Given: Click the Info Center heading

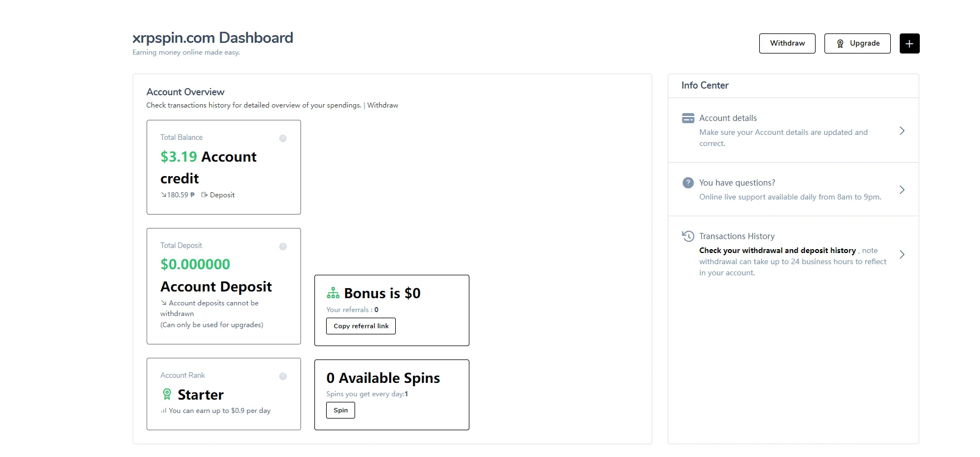Looking at the screenshot, I should (705, 85).
